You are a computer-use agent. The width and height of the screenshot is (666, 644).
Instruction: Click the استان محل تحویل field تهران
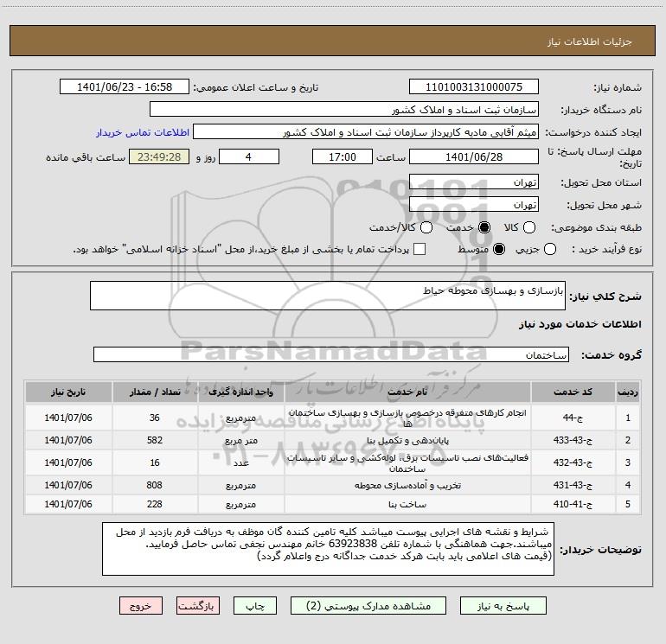(474, 182)
